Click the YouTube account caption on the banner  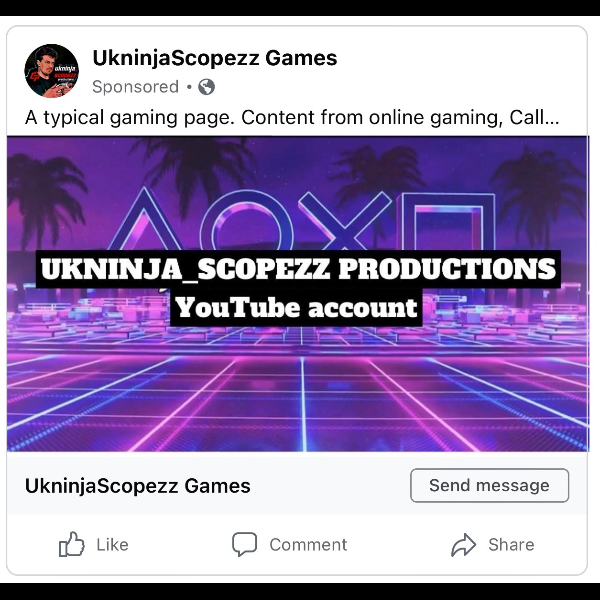coord(296,308)
